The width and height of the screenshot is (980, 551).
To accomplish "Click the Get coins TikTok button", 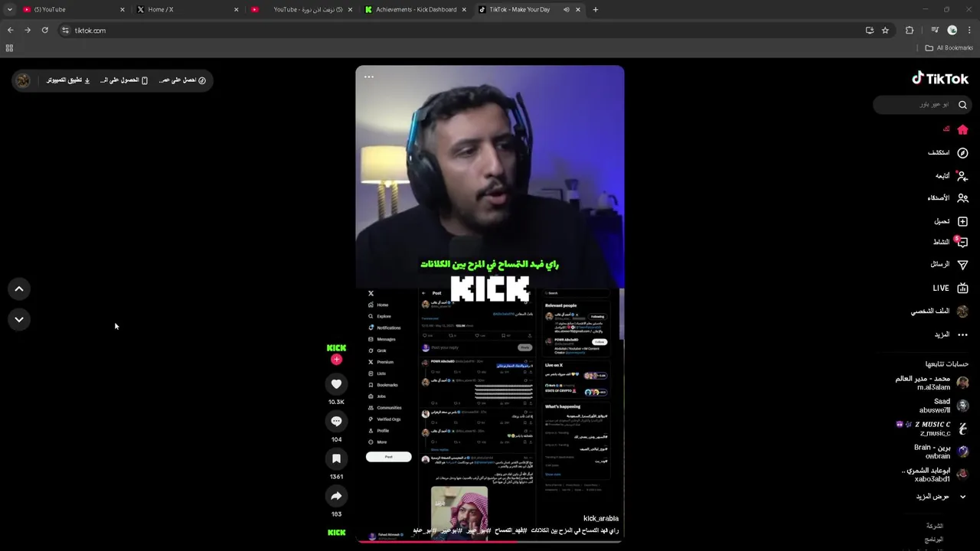I will 182,80.
